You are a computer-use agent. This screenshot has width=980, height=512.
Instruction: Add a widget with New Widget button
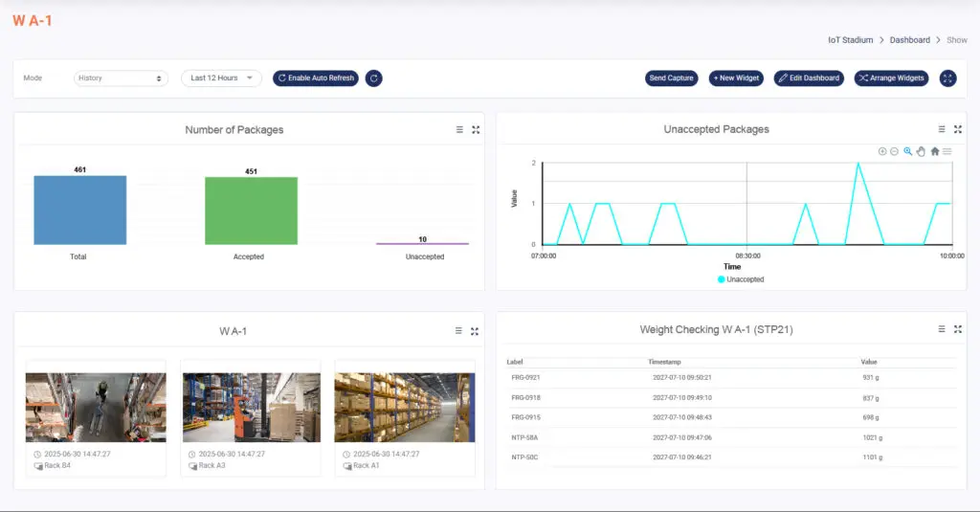pos(736,78)
